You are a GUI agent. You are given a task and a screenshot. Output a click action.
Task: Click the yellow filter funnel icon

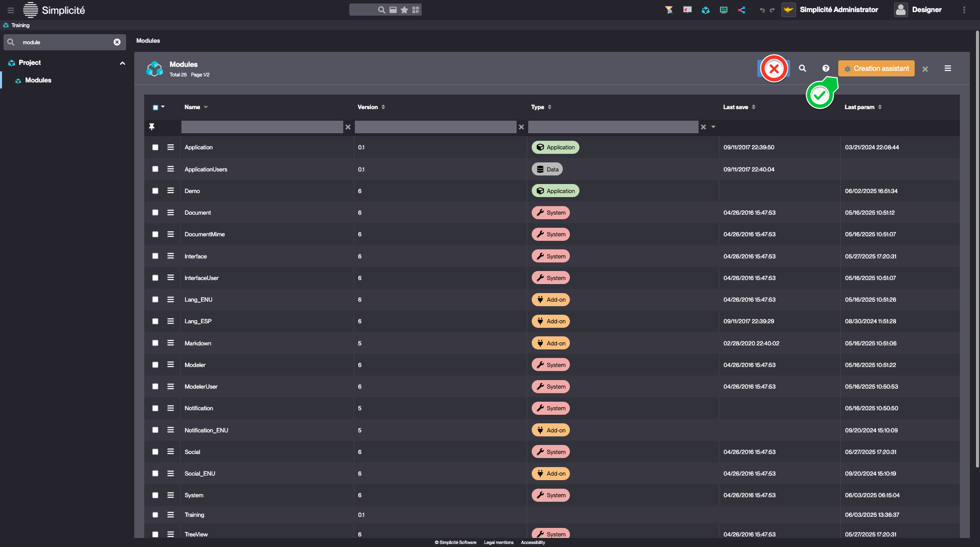669,10
